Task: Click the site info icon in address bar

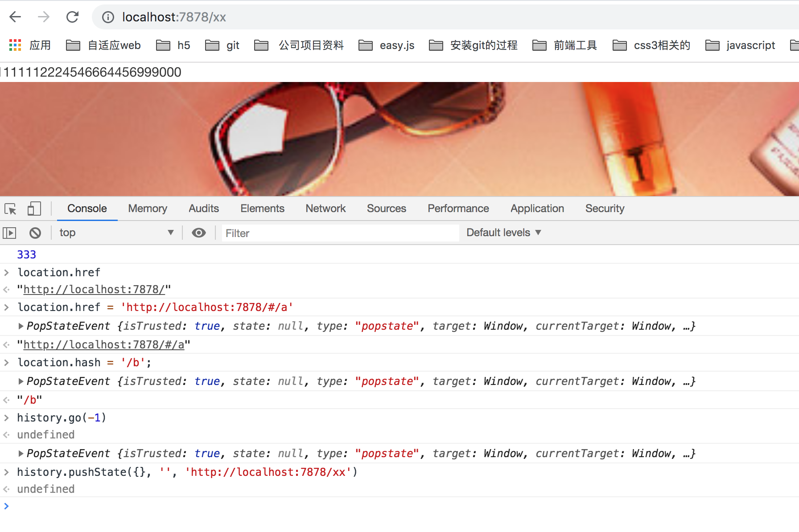Action: pos(108,17)
